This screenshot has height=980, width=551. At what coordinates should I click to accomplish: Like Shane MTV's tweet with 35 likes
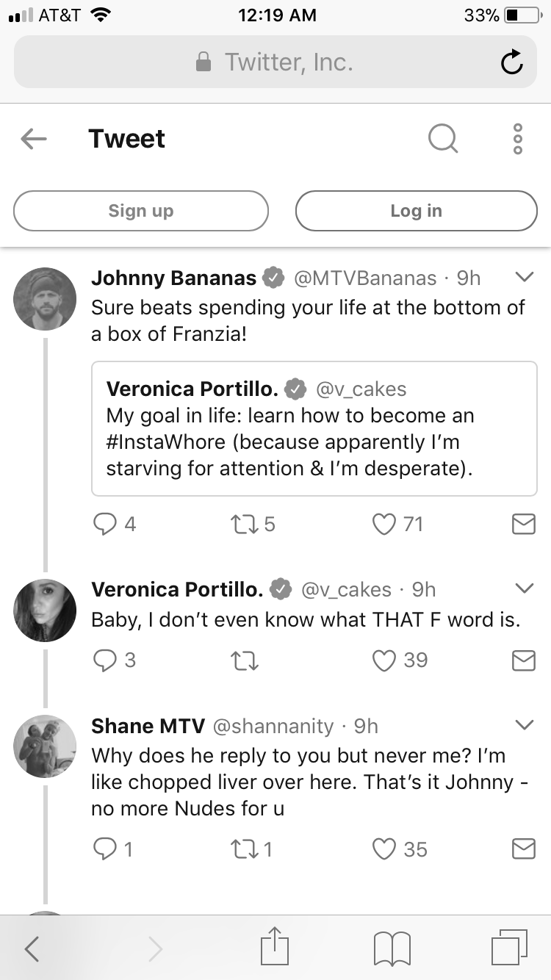pyautogui.click(x=383, y=849)
